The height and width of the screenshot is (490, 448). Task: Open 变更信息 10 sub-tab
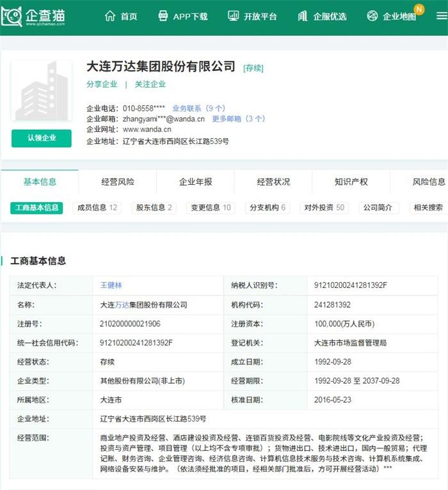point(211,208)
